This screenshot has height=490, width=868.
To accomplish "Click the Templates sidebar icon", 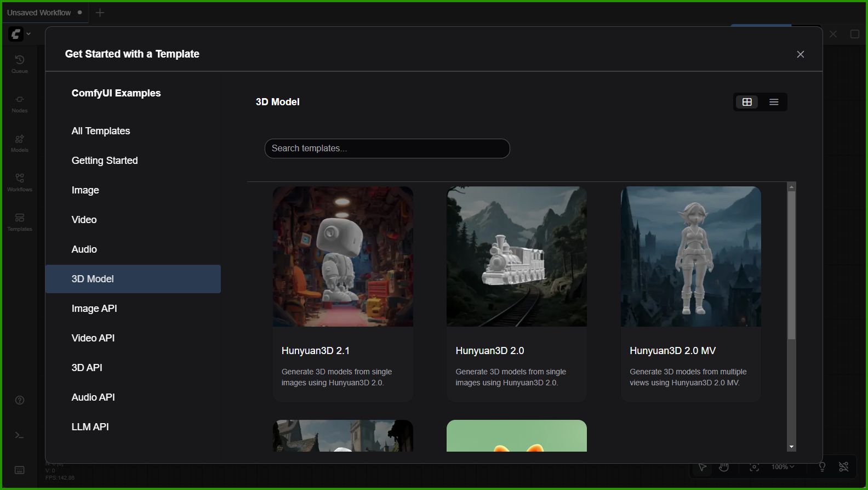I will pos(20,221).
